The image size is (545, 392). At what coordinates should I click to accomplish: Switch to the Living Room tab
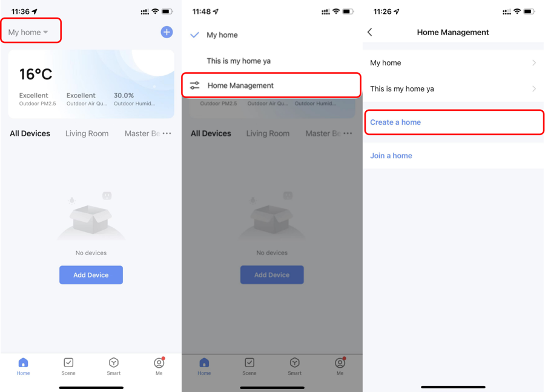click(87, 133)
